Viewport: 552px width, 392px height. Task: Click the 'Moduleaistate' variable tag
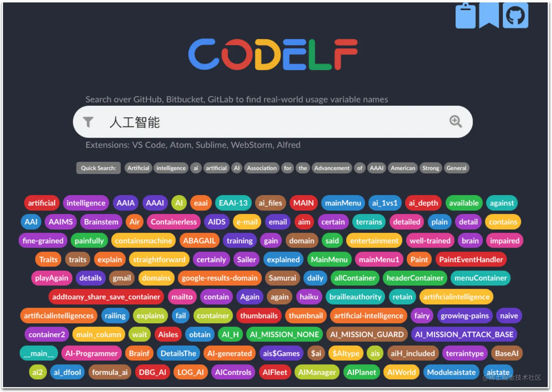point(451,372)
